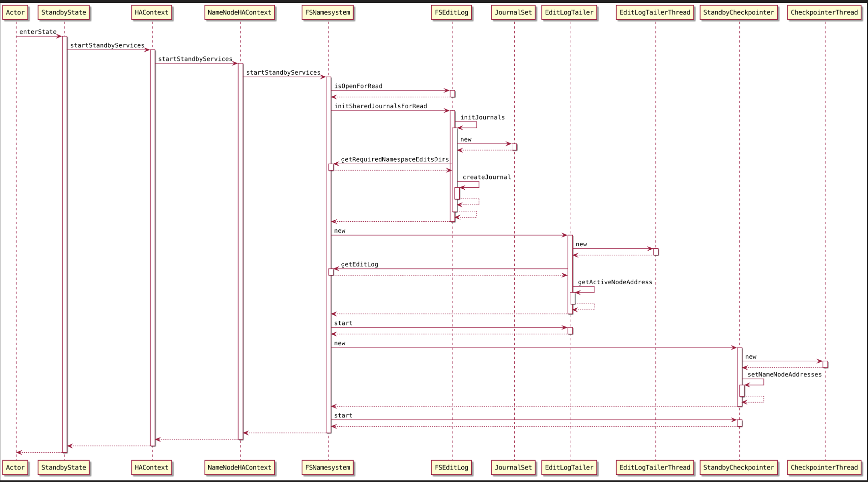Select the StandbyCheckpointer box in the top row

coord(739,12)
